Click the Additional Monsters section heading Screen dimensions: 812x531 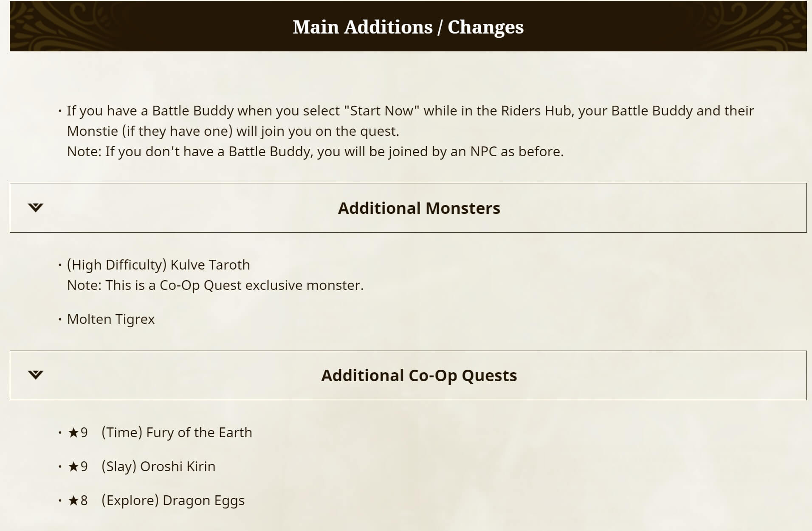419,208
